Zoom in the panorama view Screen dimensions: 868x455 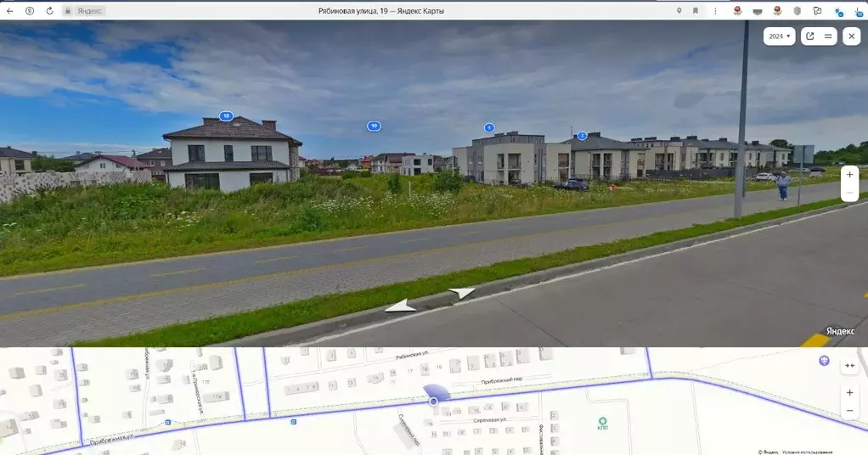tap(849, 174)
